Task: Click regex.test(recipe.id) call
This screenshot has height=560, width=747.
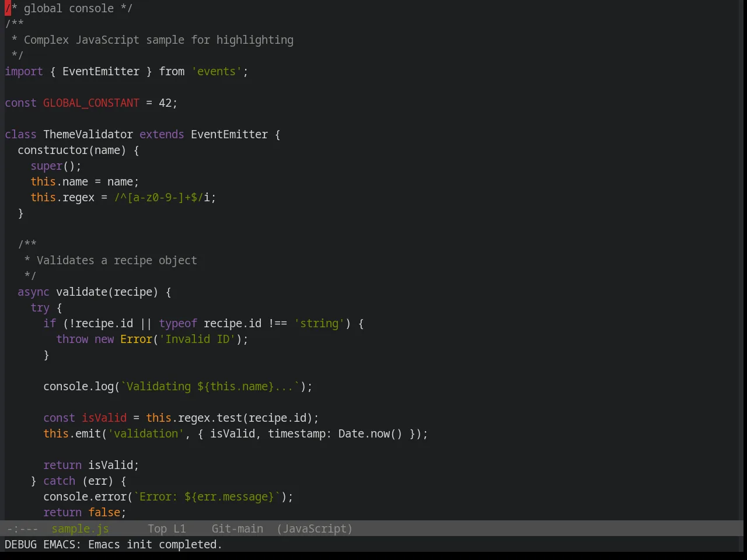Action: point(245,418)
